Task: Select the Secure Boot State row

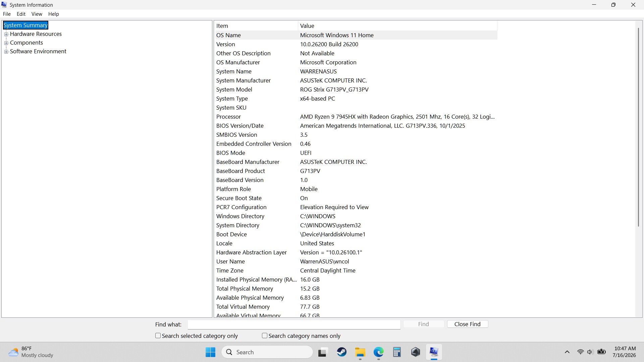Action: coord(356,198)
